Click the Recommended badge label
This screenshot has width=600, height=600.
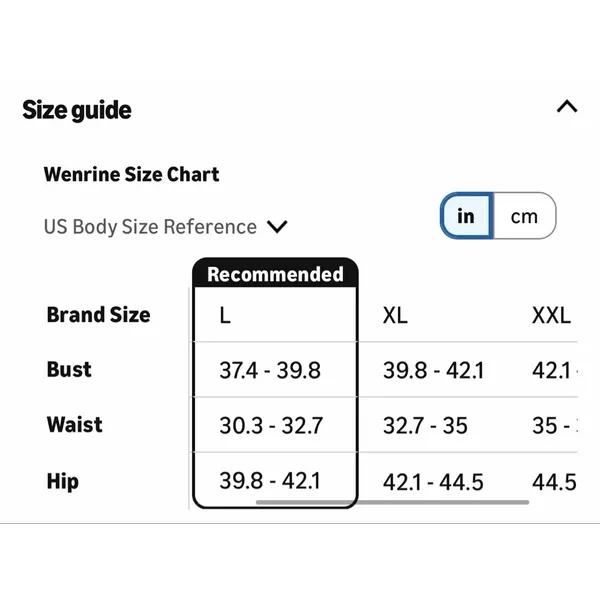pyautogui.click(x=275, y=274)
